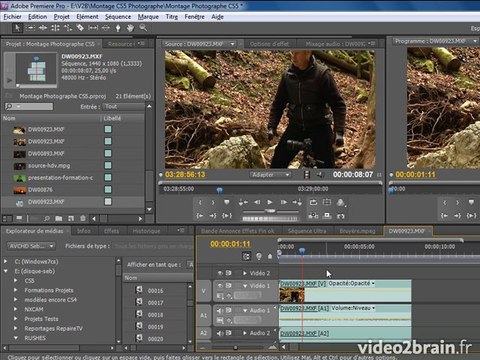Select the Slip tool
The image size is (480, 360).
point(93,28)
